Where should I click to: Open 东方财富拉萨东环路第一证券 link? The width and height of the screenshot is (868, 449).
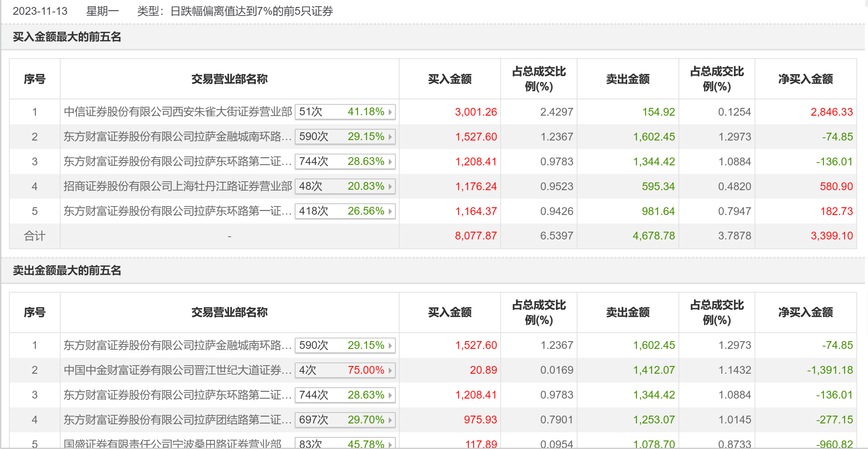[x=178, y=211]
